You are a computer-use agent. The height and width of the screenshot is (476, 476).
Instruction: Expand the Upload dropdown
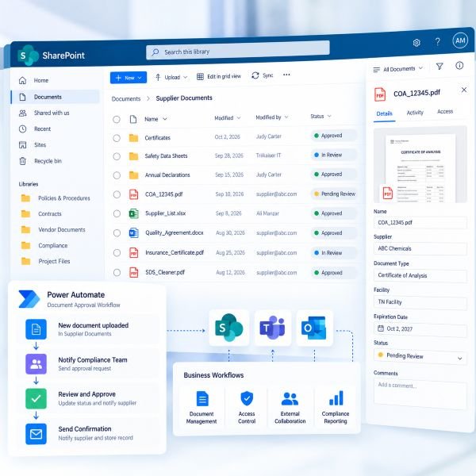[x=185, y=78]
